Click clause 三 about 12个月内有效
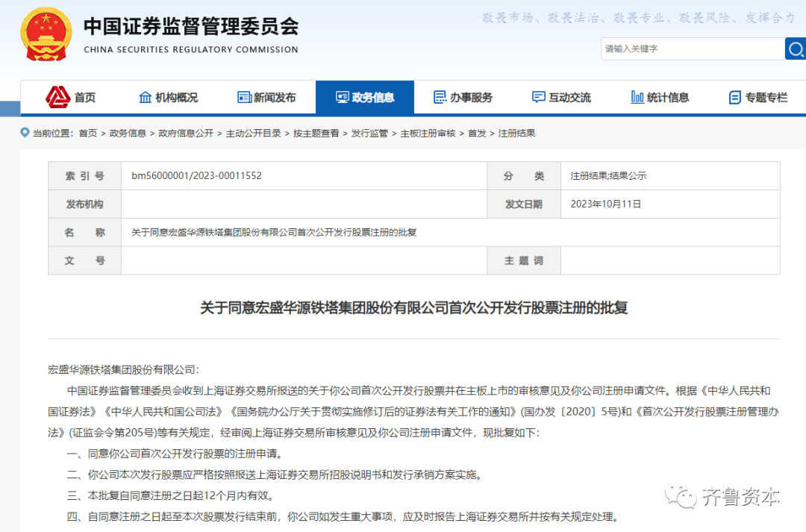Viewport: 806px width, 532px height. (x=172, y=496)
